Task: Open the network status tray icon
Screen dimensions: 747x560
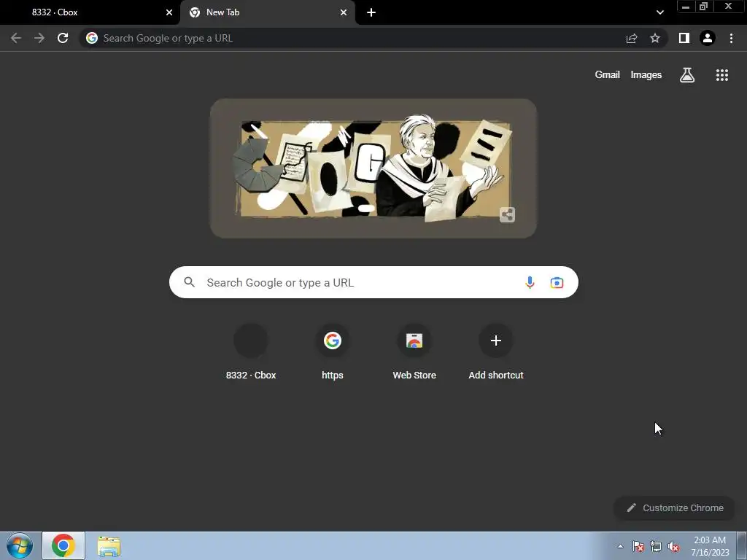Action: 656,546
